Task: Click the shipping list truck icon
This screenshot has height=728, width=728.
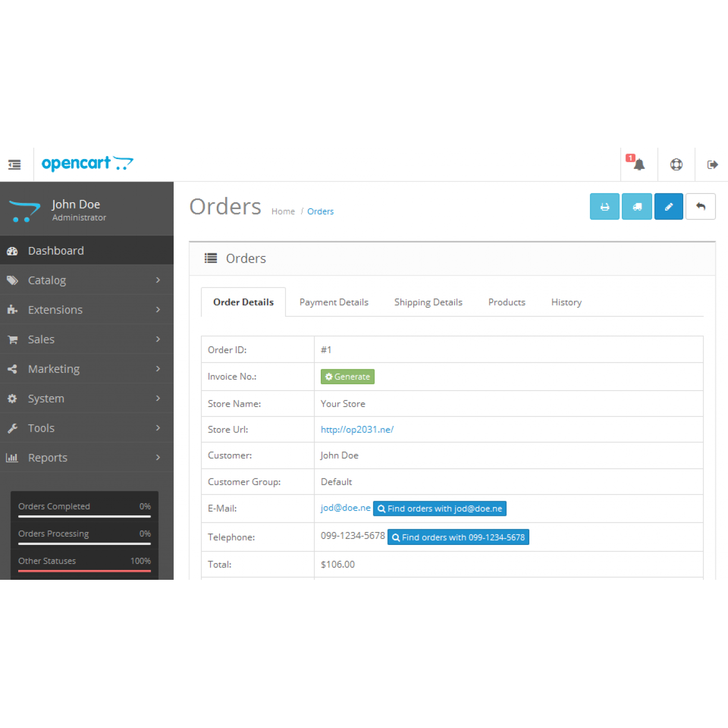Action: [636, 206]
